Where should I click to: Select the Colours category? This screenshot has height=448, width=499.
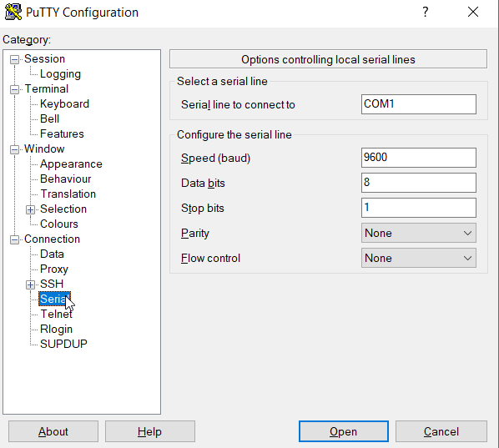tap(59, 224)
